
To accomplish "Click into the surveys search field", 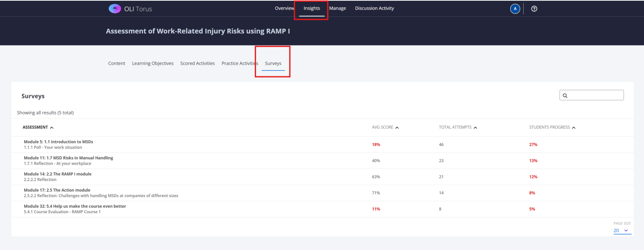I will [595, 95].
